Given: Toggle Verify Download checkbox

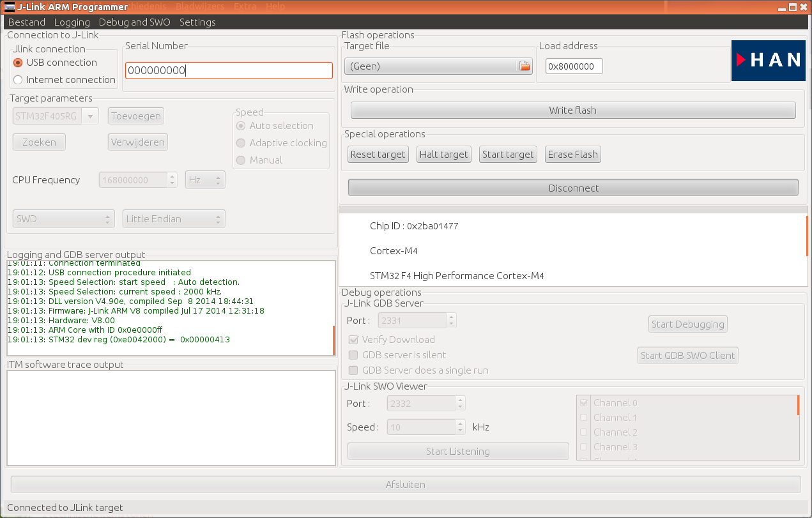Looking at the screenshot, I should tap(353, 340).
